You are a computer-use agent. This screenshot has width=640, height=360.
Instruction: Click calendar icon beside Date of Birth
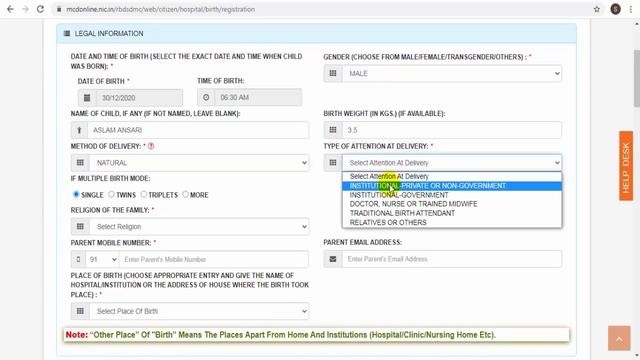(87, 98)
